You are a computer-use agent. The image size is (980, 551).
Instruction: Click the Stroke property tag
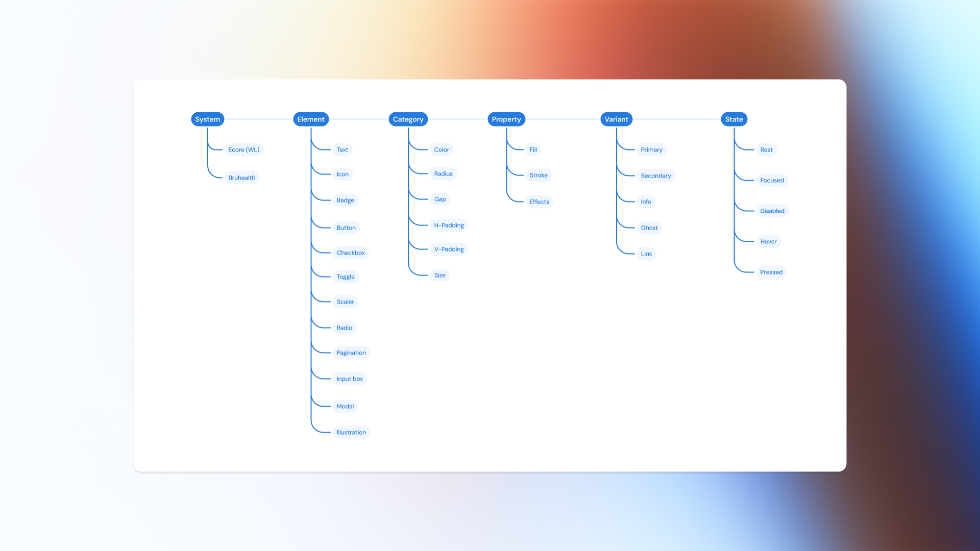point(538,175)
